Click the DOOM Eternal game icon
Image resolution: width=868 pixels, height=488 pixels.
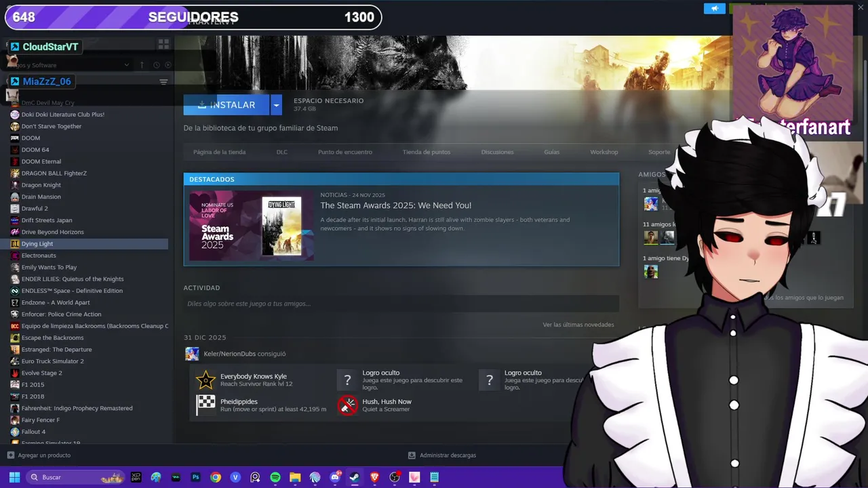[15, 161]
